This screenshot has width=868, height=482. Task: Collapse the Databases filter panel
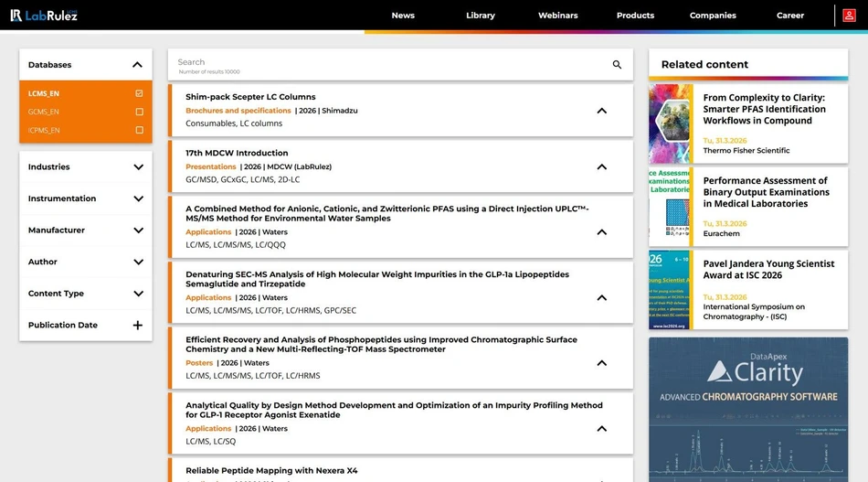[137, 65]
